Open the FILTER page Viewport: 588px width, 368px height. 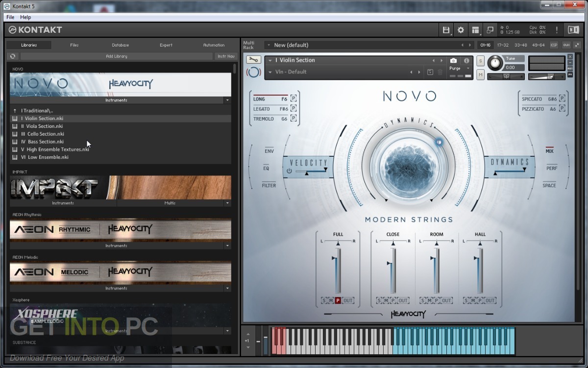(269, 185)
